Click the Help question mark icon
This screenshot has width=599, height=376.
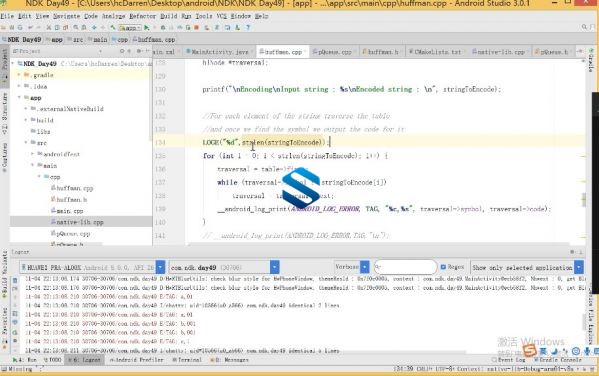248,28
